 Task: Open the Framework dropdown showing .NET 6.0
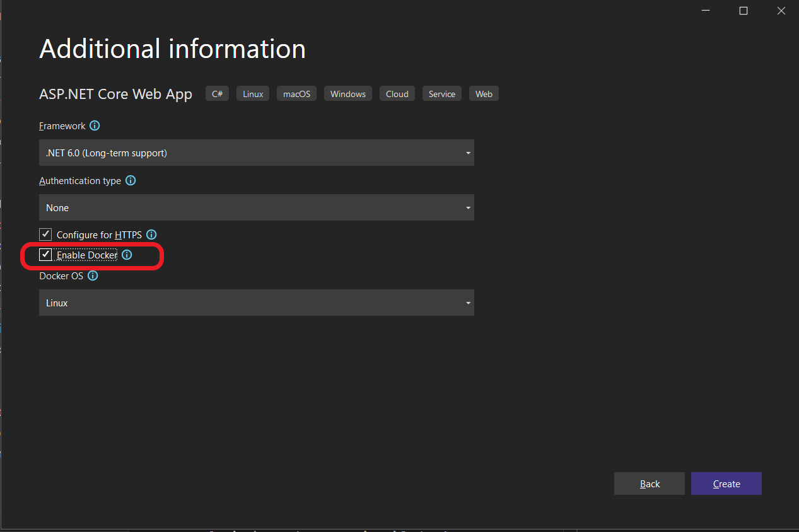[x=256, y=153]
